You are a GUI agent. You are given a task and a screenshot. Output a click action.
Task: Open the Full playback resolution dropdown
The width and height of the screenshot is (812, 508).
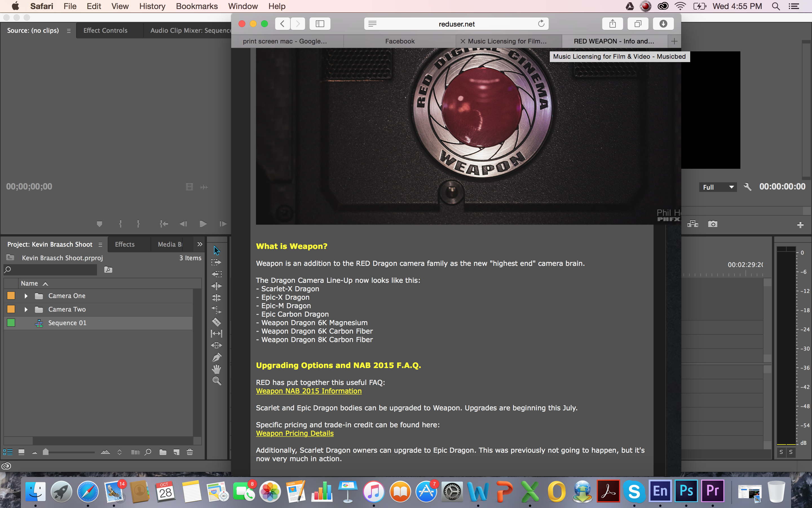click(718, 187)
